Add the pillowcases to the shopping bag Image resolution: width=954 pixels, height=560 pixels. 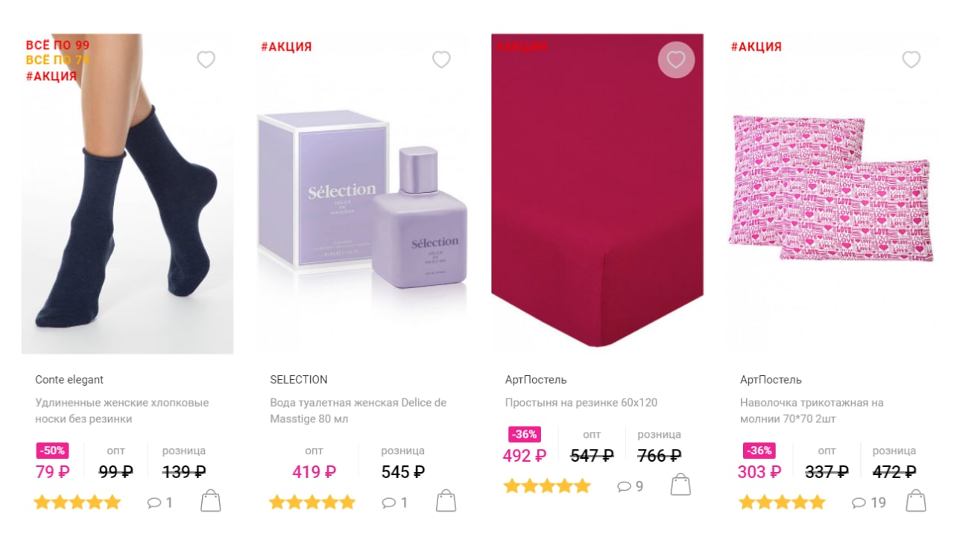[916, 500]
